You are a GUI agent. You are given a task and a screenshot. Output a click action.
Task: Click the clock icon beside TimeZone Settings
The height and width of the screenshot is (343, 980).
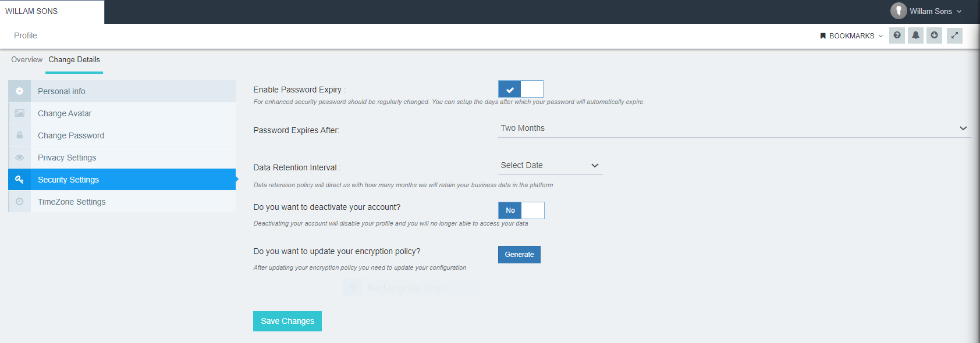coord(19,202)
